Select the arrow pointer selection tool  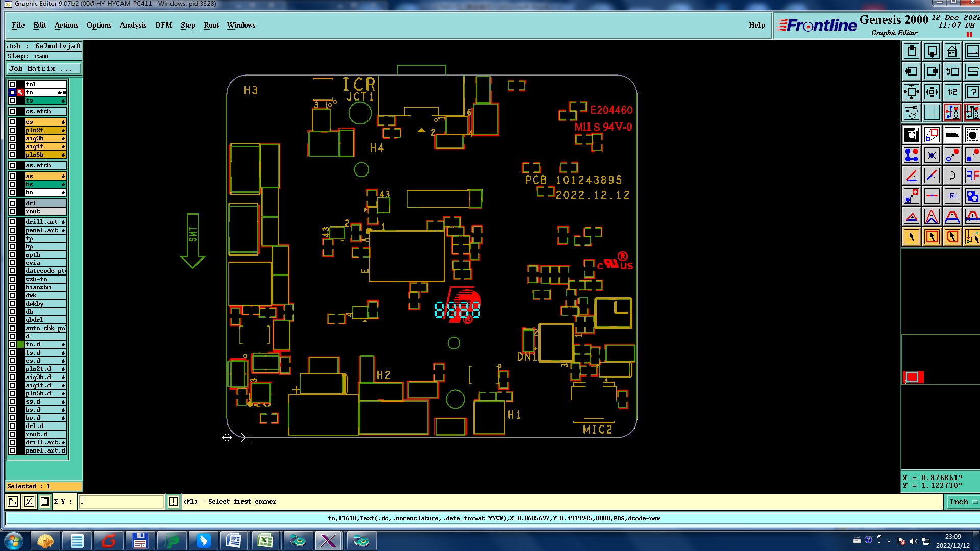tap(912, 237)
